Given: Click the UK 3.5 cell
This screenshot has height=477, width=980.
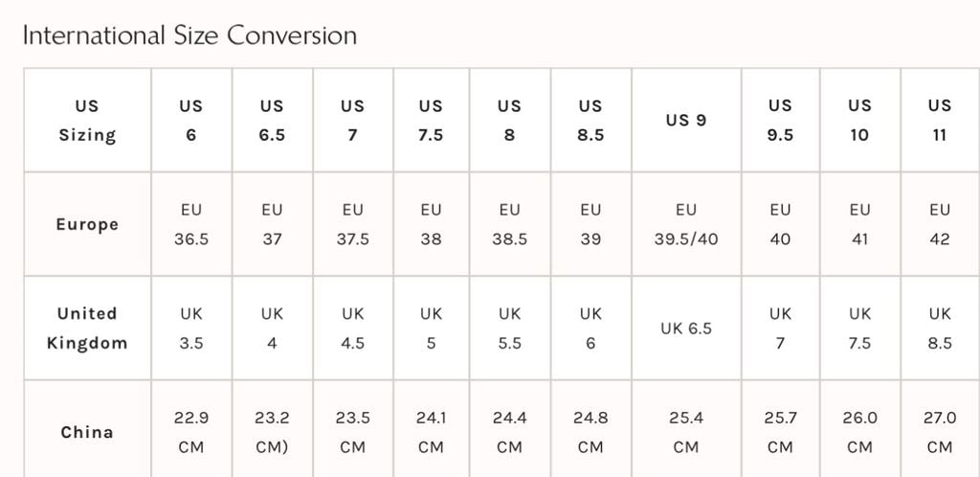Looking at the screenshot, I should 191,329.
